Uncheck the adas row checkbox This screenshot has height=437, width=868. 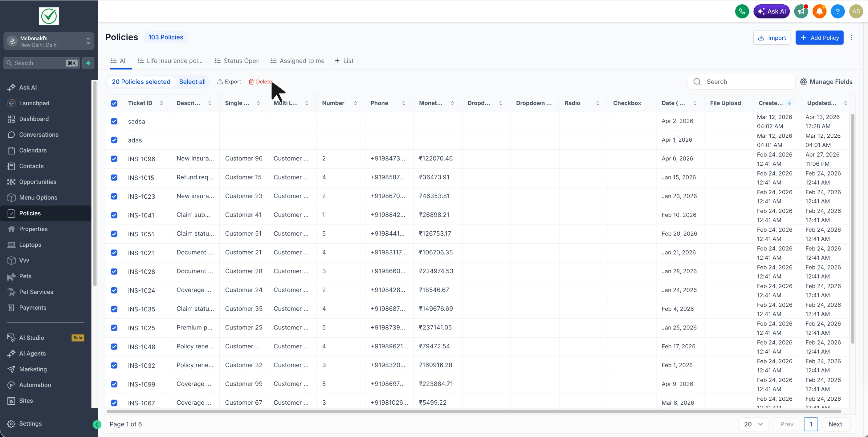(x=114, y=140)
